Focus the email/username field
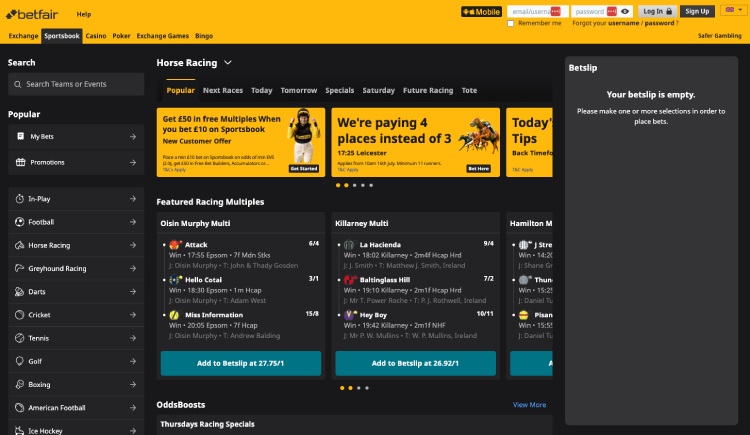The width and height of the screenshot is (750, 435). pos(538,11)
